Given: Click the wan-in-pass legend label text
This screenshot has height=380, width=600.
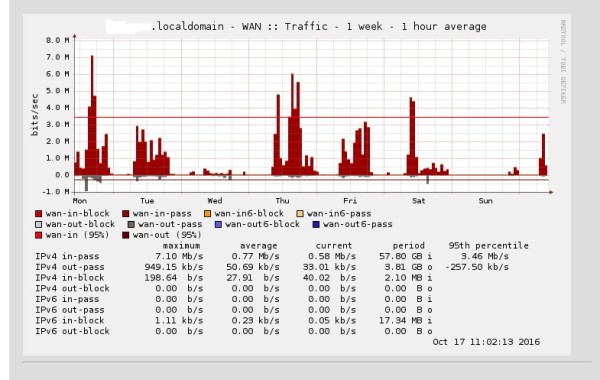Looking at the screenshot, I should coord(162,214).
